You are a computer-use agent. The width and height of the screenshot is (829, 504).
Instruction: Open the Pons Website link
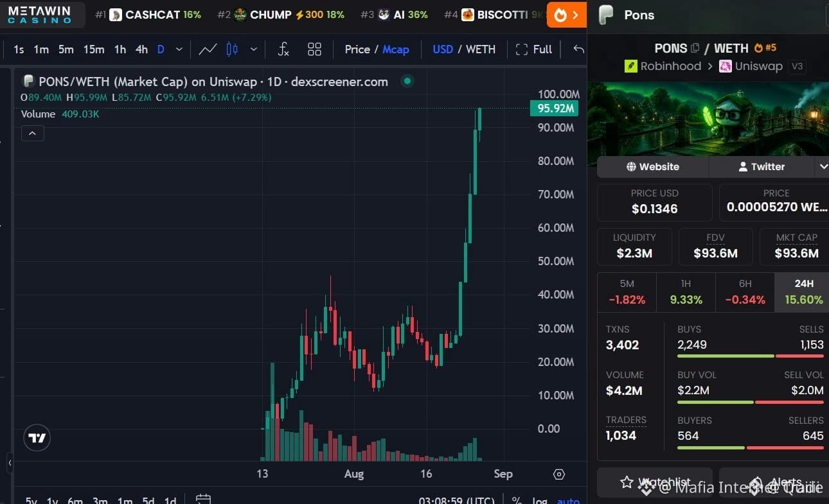point(653,167)
